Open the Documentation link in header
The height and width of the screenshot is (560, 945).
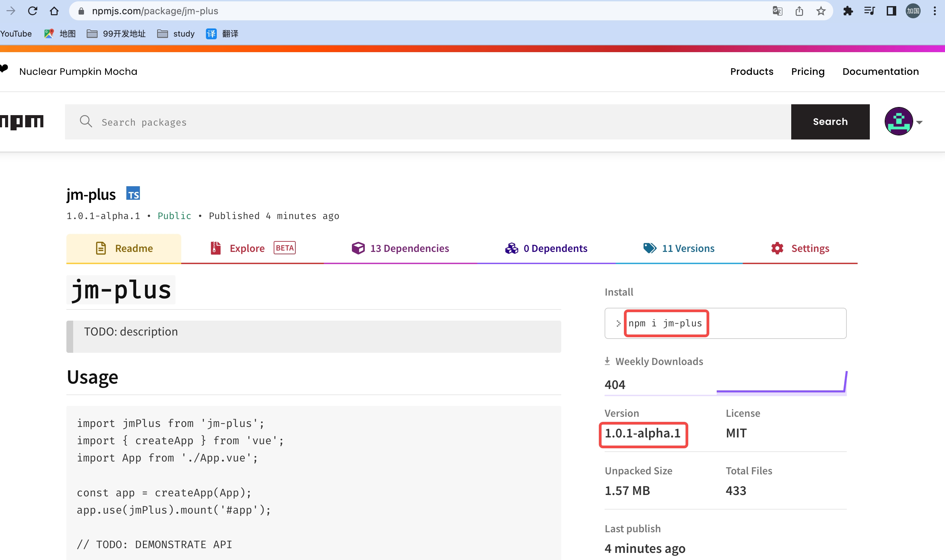click(x=880, y=71)
